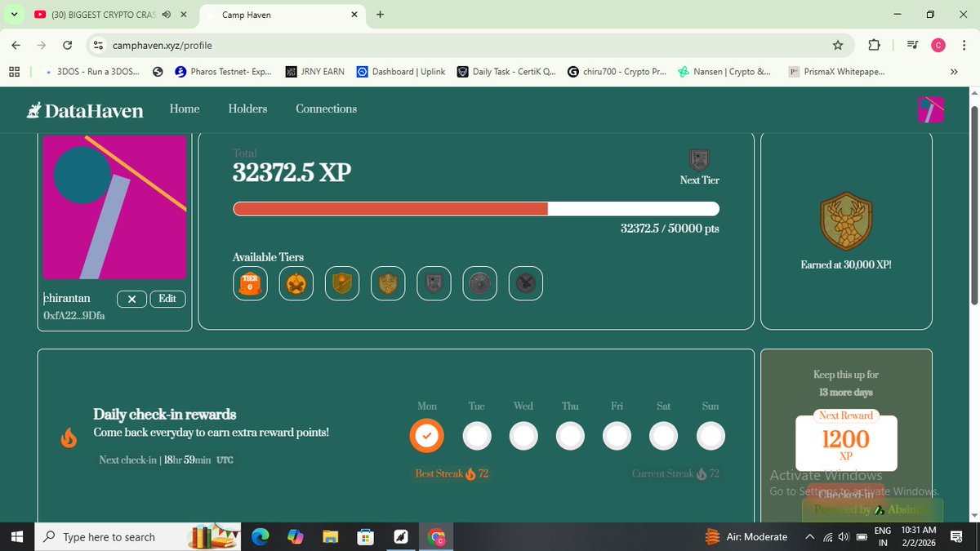Viewport: 980px width, 551px height.
Task: Open the Dashboard | Uplink bookmark
Action: 402,72
